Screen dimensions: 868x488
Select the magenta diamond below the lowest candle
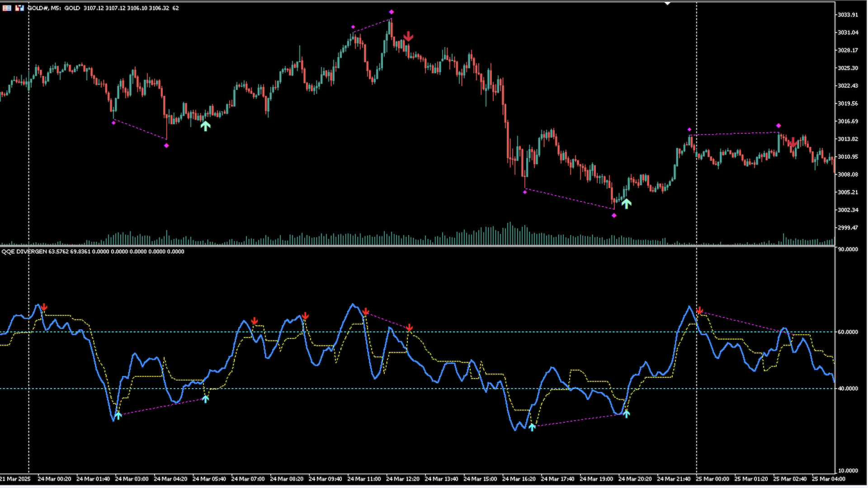click(x=614, y=216)
